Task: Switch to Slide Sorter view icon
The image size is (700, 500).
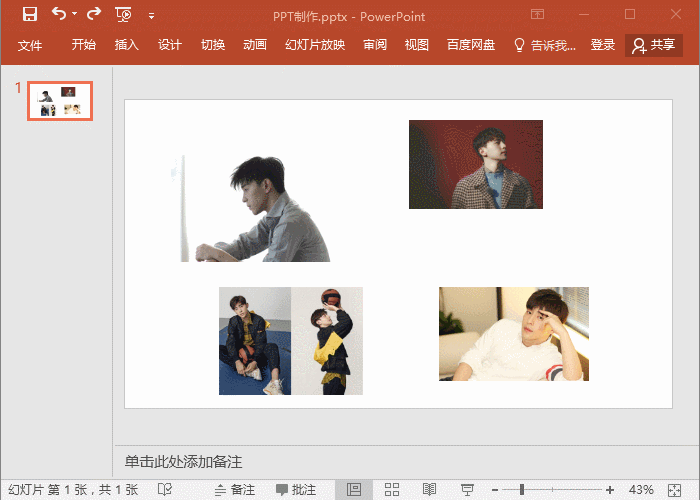Action: 392,490
